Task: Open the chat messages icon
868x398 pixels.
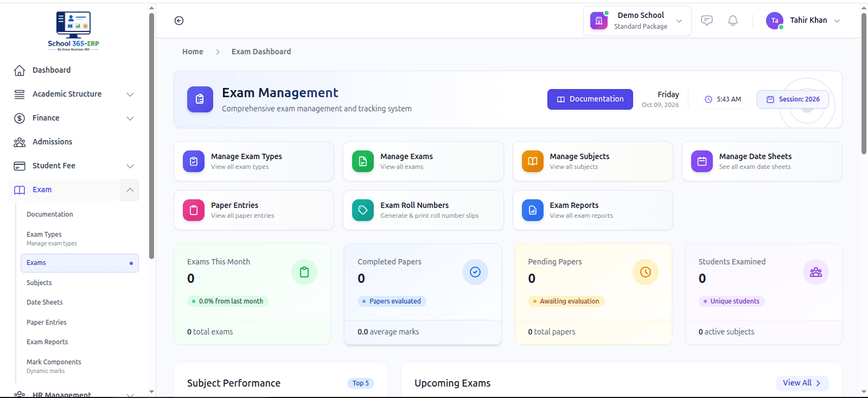Action: coord(707,21)
